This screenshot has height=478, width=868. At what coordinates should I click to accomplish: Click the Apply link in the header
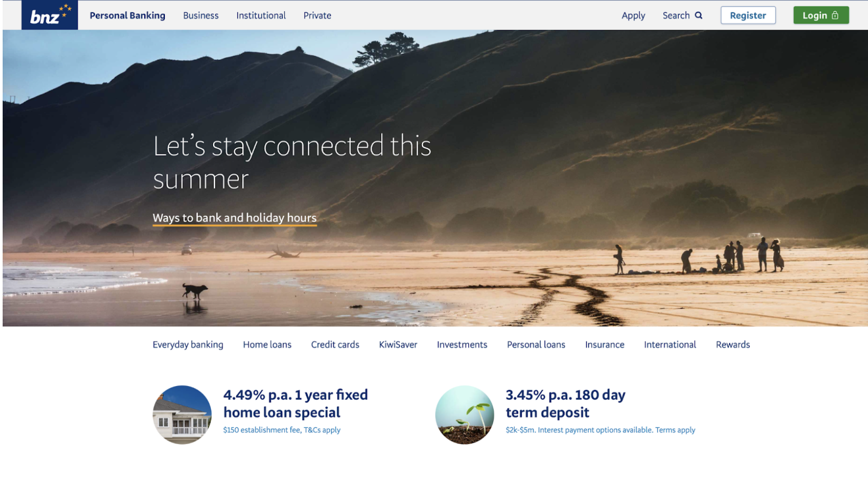[633, 15]
